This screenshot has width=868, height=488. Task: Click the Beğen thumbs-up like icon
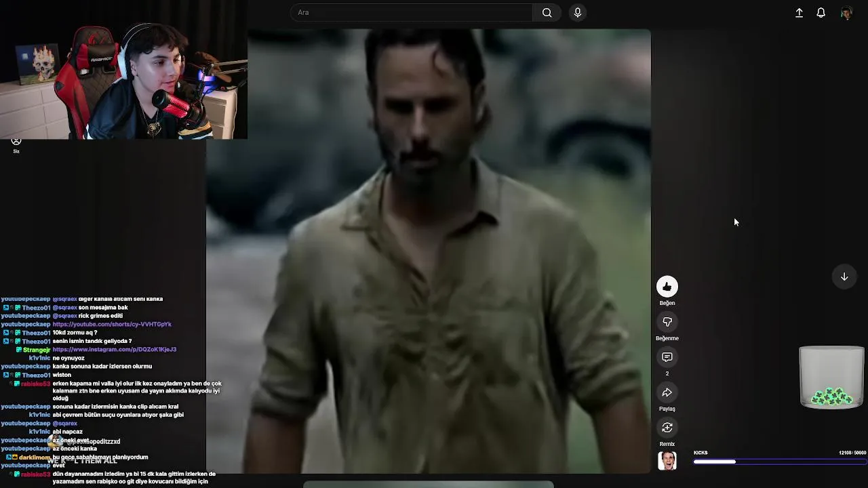[x=667, y=287]
